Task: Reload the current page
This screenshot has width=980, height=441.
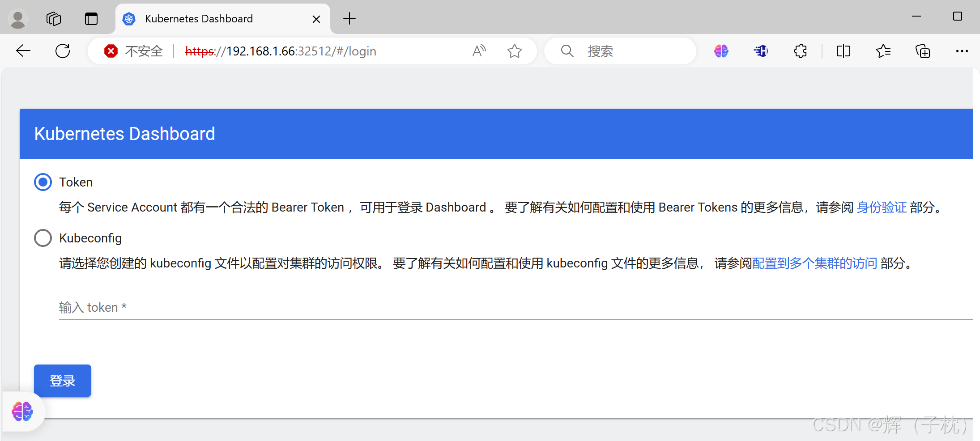Action: [x=63, y=51]
